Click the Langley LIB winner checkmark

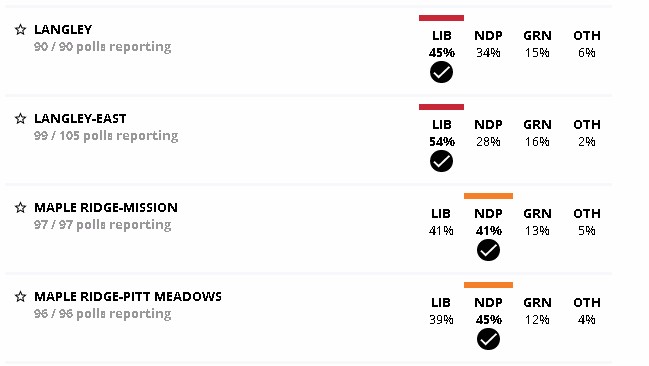pos(441,72)
